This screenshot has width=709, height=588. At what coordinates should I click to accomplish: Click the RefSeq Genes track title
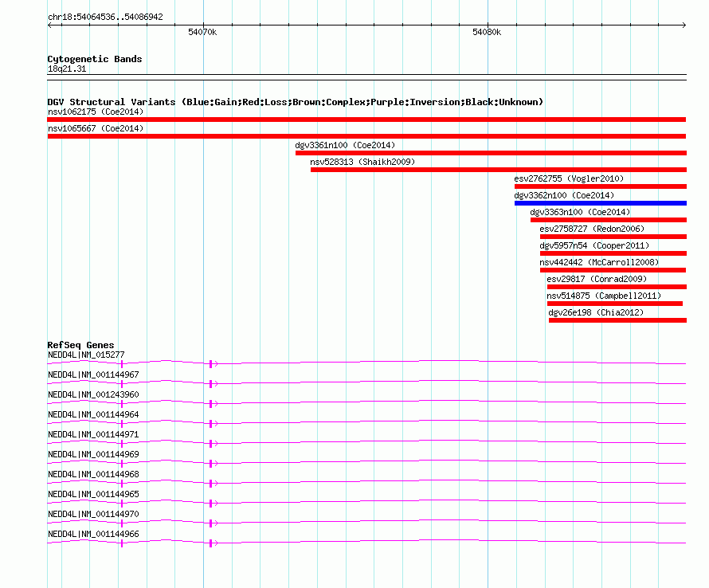coord(80,345)
